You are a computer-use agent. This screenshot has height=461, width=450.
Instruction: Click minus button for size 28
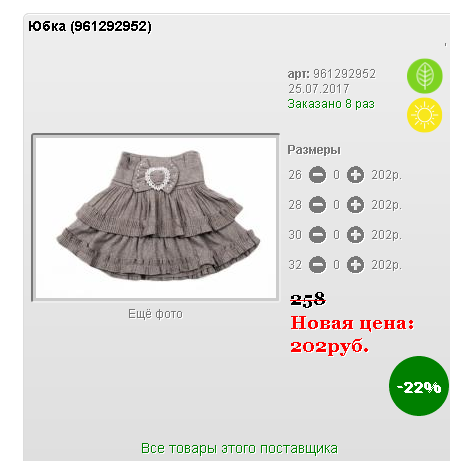click(x=317, y=205)
